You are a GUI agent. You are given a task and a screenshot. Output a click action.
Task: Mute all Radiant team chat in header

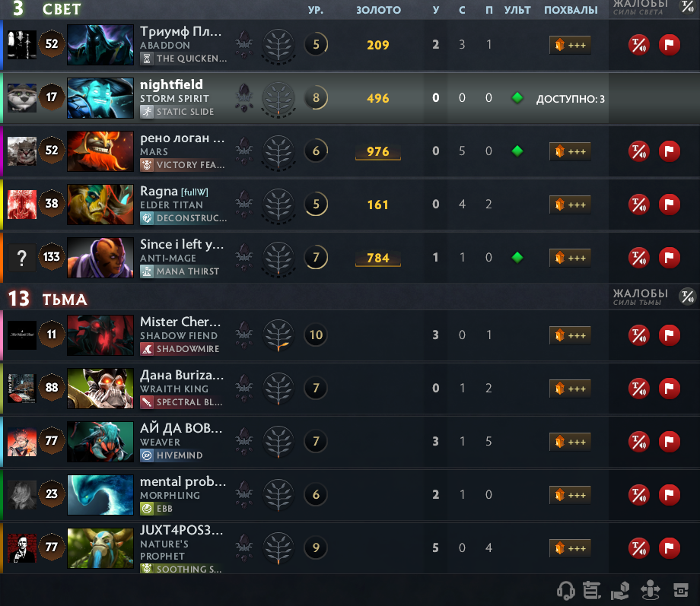[688, 6]
